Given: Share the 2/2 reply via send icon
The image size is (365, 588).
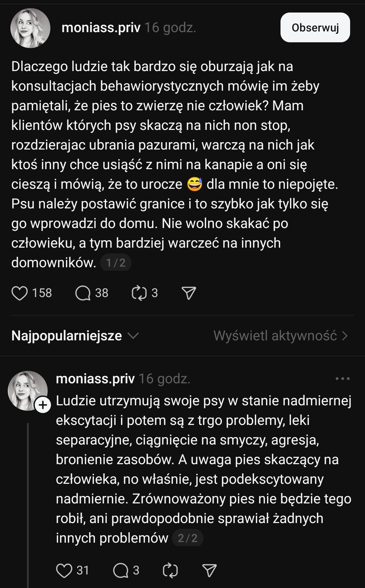Looking at the screenshot, I should coord(209,570).
